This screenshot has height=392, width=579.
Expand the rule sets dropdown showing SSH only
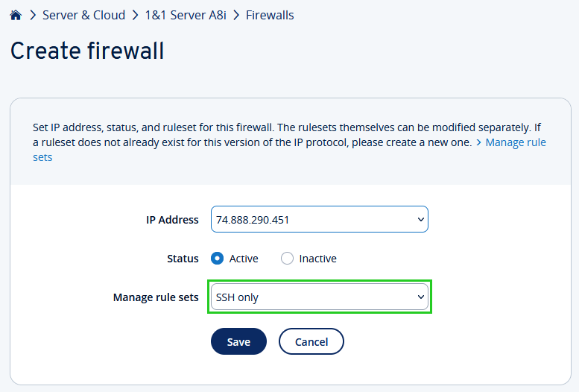[313, 297]
